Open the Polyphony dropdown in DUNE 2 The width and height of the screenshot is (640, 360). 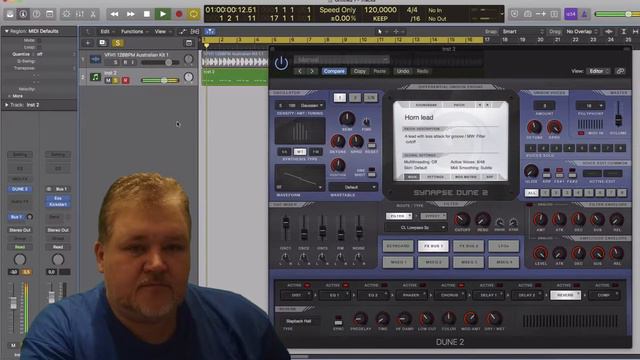(x=590, y=106)
